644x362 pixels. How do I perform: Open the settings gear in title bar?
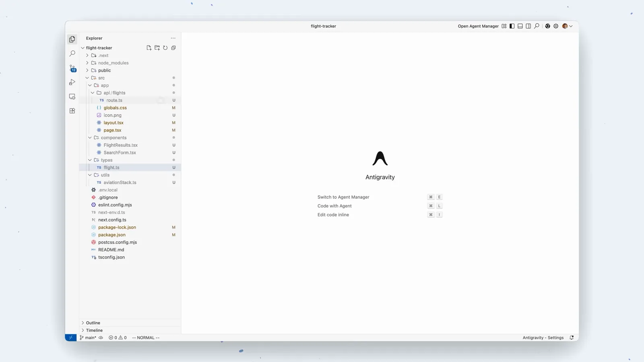(x=556, y=26)
